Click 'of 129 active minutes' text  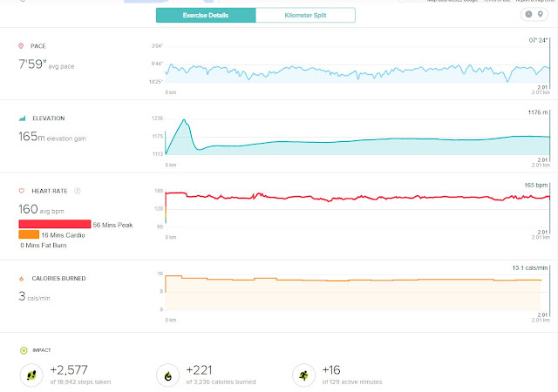(352, 382)
